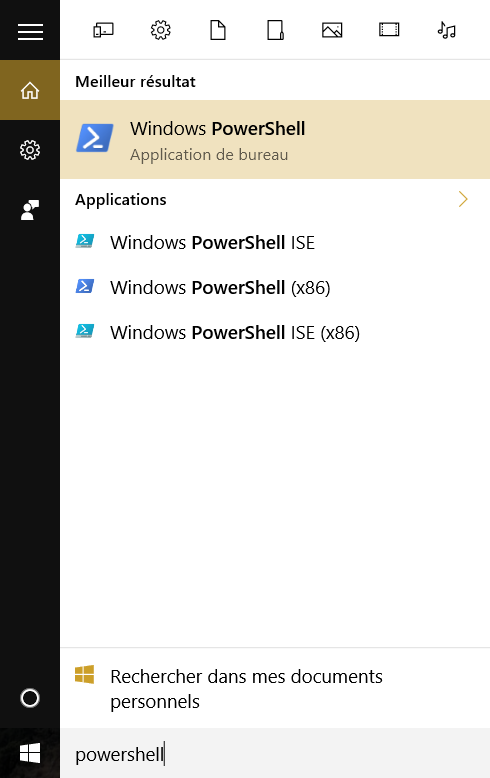Filter results by Photos icon
Image resolution: width=490 pixels, height=778 pixels.
click(x=332, y=30)
